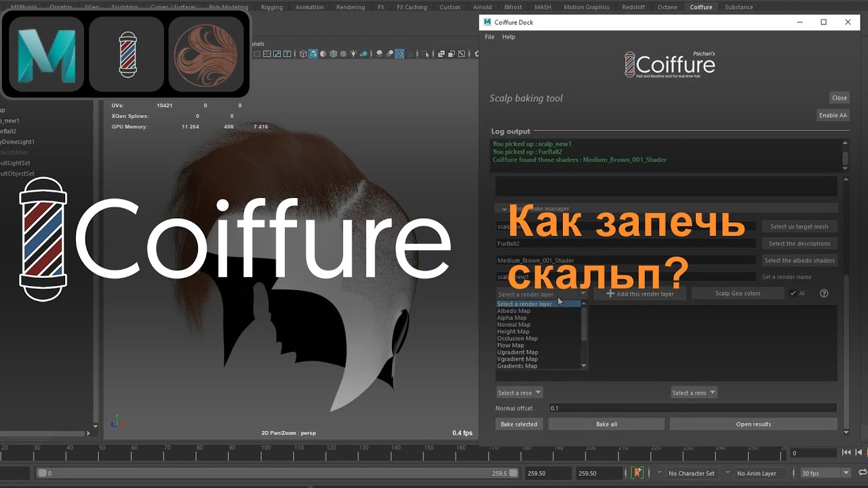Click the hair swirl logo thumbnail
This screenshot has height=488, width=868.
[x=206, y=54]
